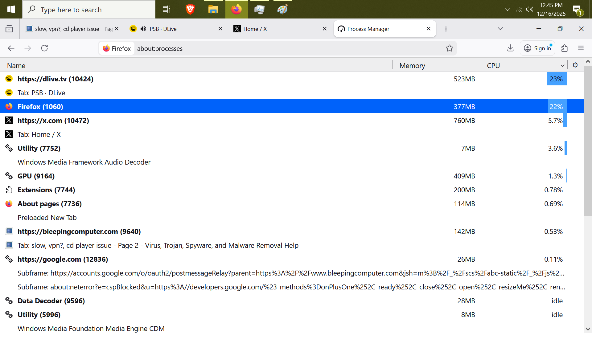Open the Windows Start menu
This screenshot has height=364, width=592.
[x=11, y=9]
